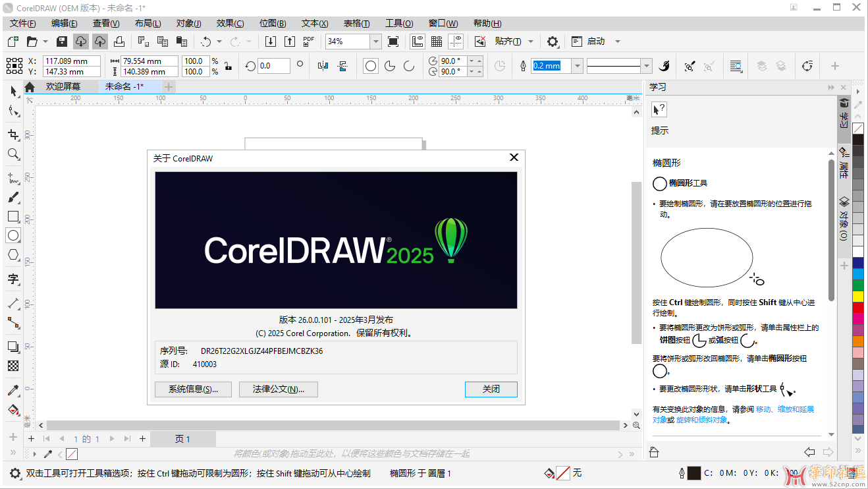Image resolution: width=868 pixels, height=489 pixels.
Task: Select the Pick tool in the toolbox
Action: pos(13,91)
